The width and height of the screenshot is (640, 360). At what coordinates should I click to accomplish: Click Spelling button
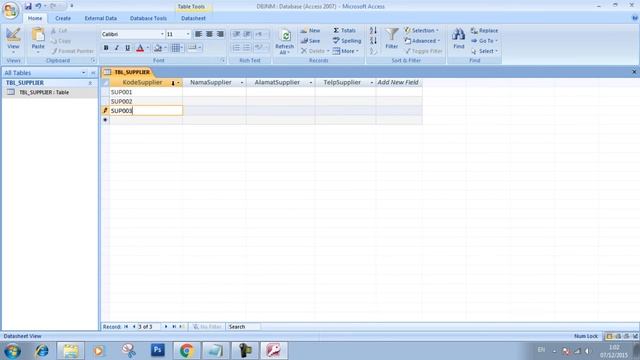[347, 41]
